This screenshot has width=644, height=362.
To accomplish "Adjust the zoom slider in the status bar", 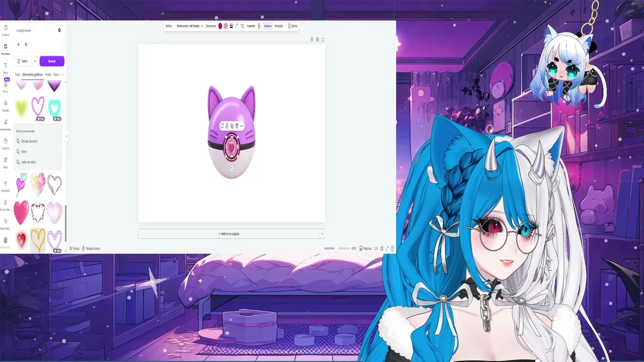I will coord(336,248).
